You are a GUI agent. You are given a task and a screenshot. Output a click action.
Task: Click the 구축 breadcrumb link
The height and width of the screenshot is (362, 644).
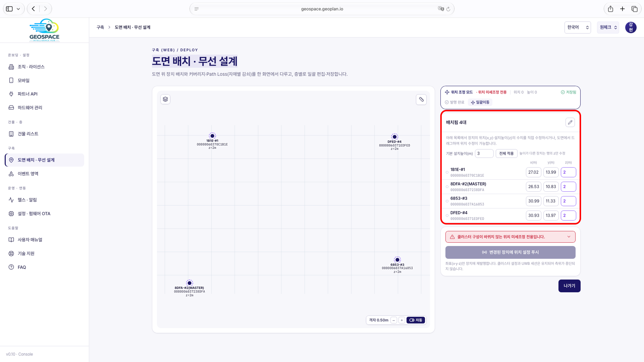(100, 27)
